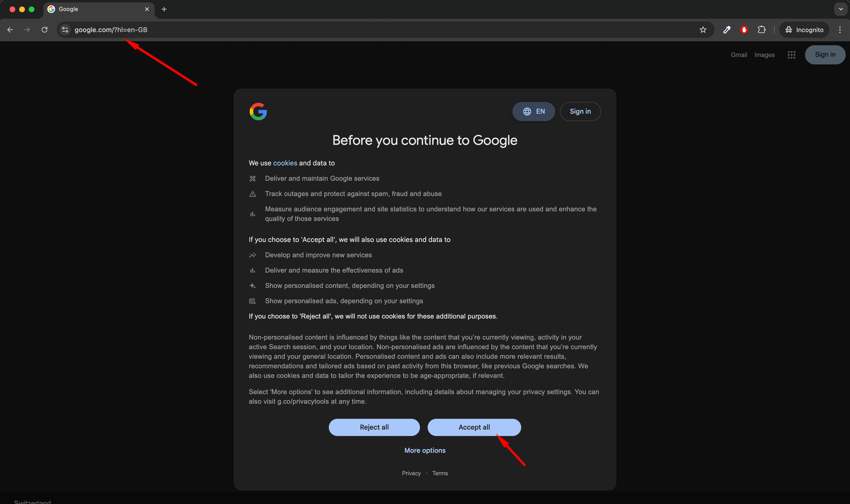Click 'Before you continue to Google' heading

[425, 140]
